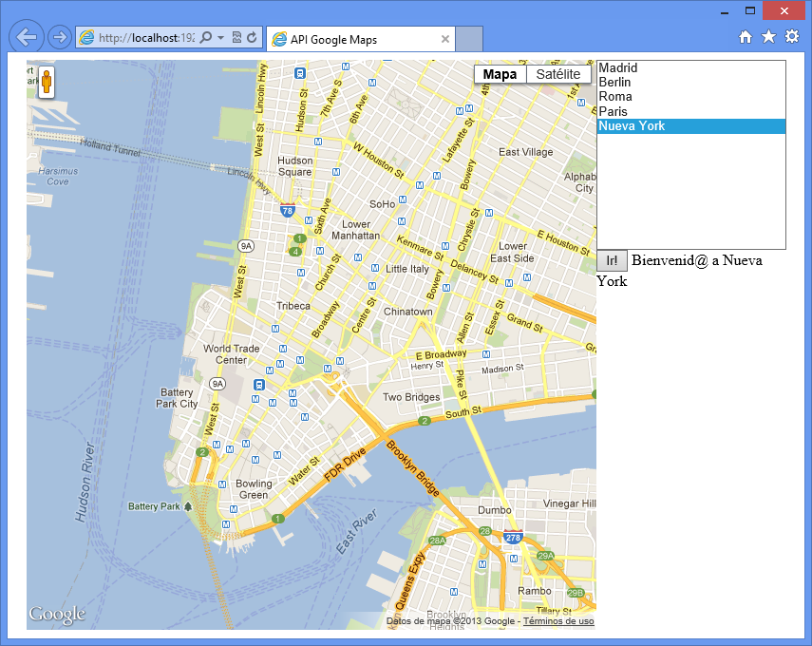The width and height of the screenshot is (812, 646).
Task: Click the East River water label
Action: (x=356, y=531)
